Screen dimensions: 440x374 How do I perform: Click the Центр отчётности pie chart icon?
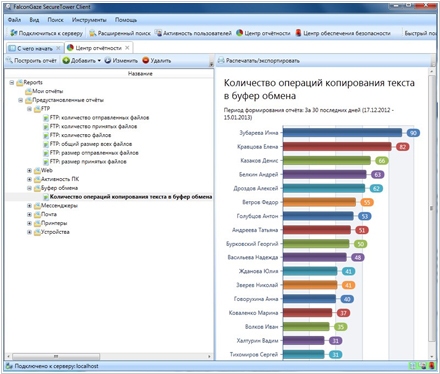point(239,33)
